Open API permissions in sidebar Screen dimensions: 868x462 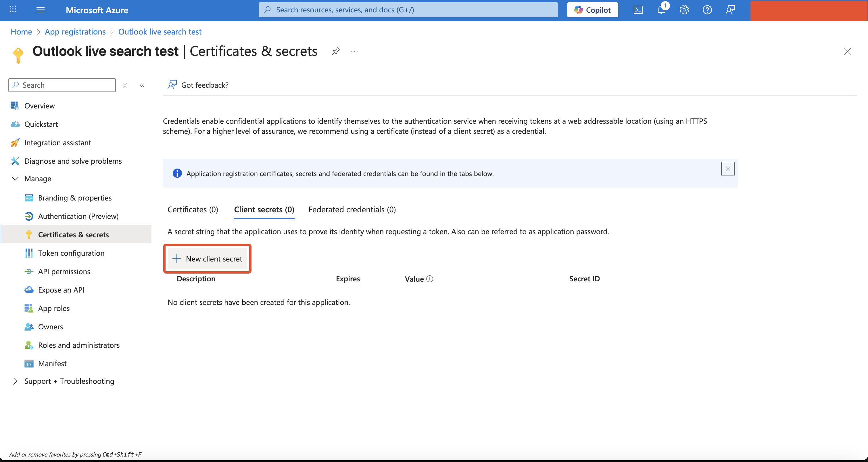point(64,272)
